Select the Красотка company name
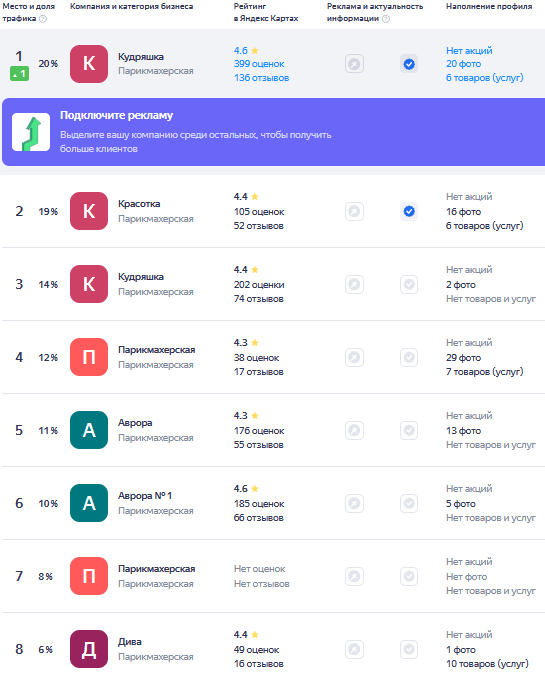Screen dimensions: 545x680 [x=139, y=204]
